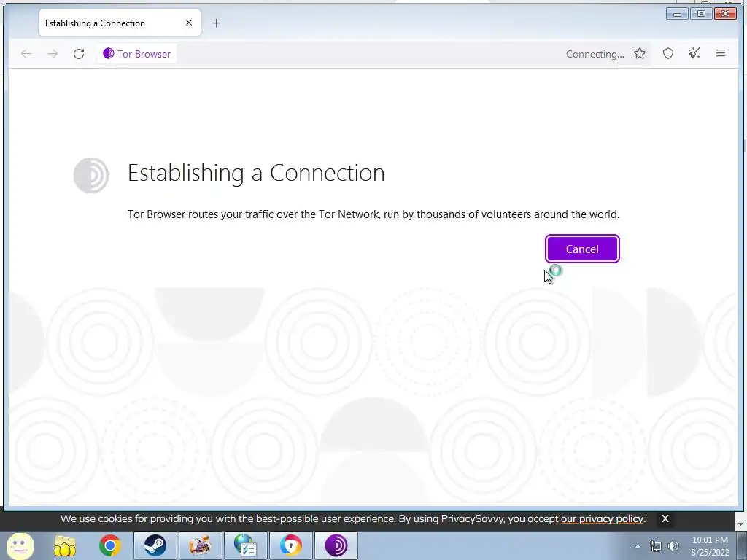Image resolution: width=747 pixels, height=560 pixels.
Task: Bookmark this page with star icon
Action: click(640, 54)
